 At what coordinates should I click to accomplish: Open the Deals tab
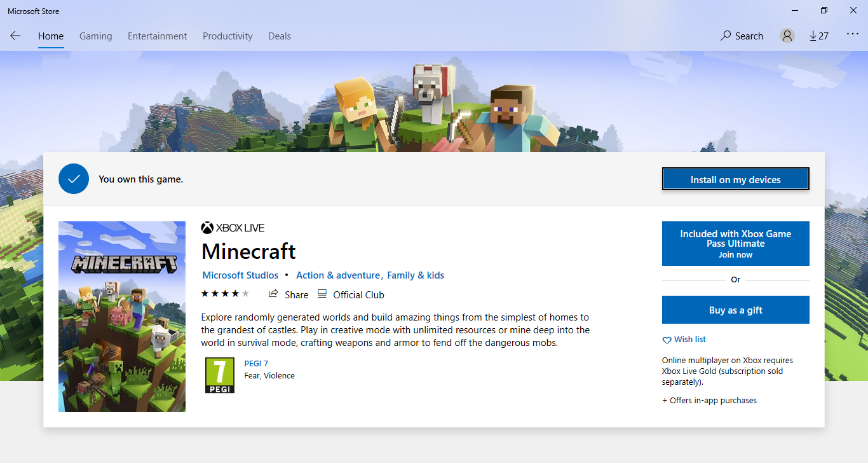[x=280, y=36]
